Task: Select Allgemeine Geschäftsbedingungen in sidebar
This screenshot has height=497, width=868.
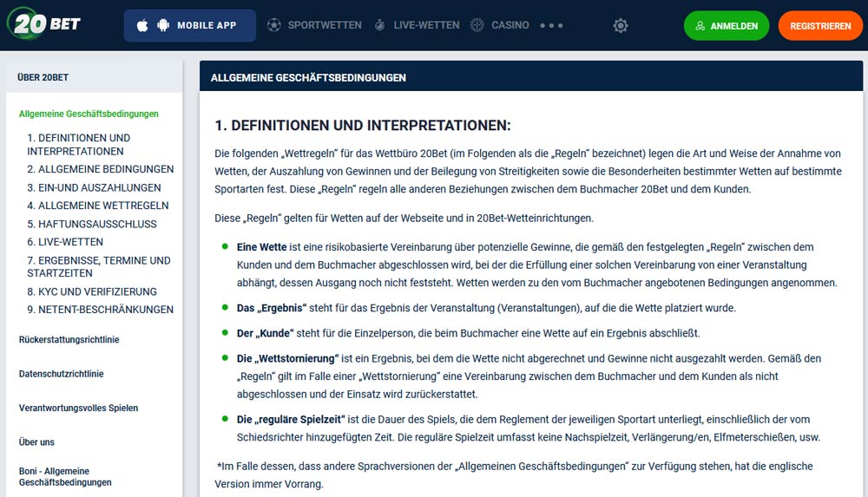Action: click(89, 114)
